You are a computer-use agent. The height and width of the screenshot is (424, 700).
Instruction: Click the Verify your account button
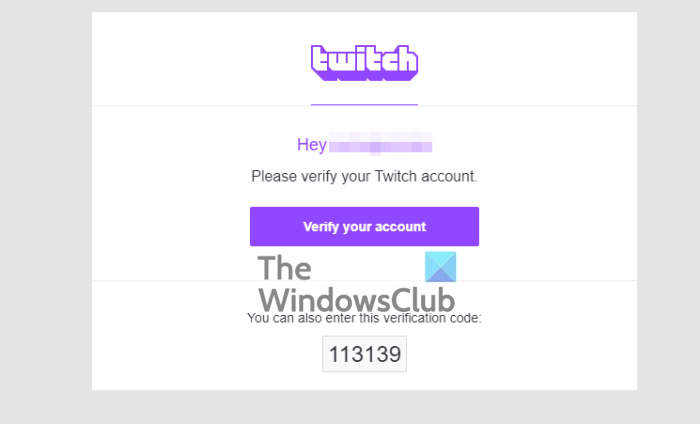click(364, 226)
